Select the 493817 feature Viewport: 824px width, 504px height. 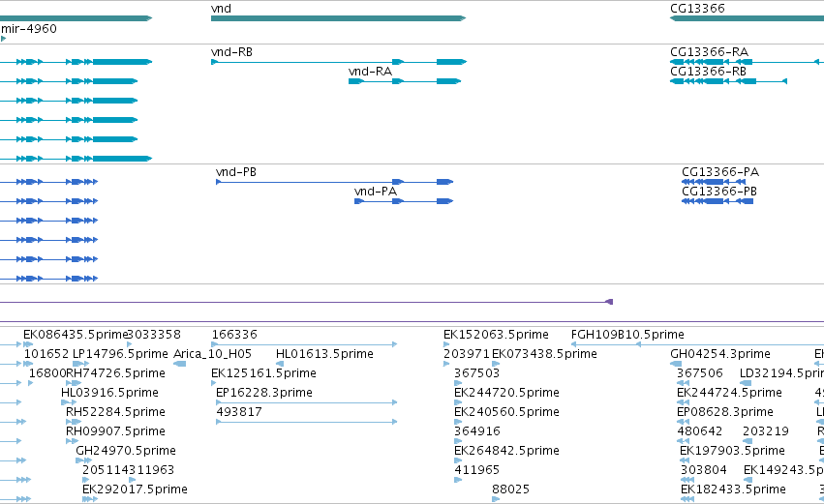tap(306, 422)
